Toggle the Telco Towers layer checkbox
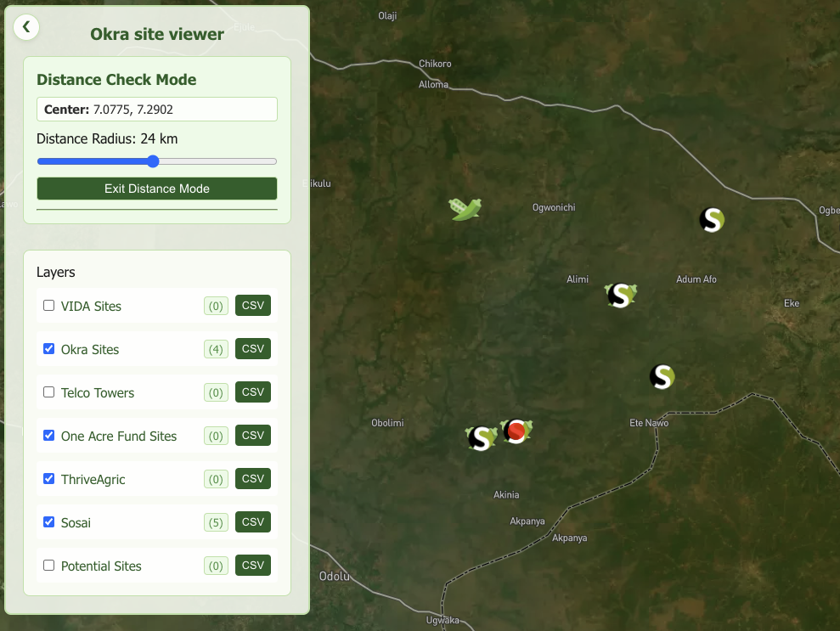This screenshot has width=840, height=631. (49, 392)
